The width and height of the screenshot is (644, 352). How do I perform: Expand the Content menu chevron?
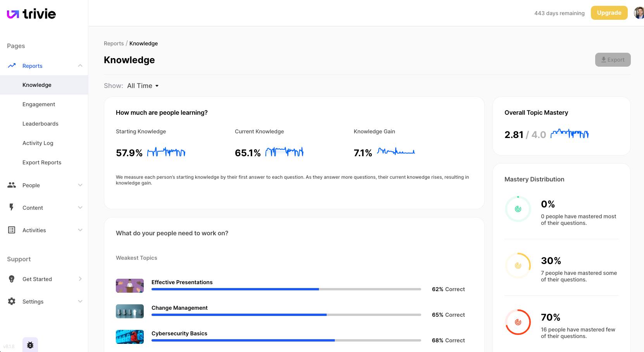click(80, 207)
